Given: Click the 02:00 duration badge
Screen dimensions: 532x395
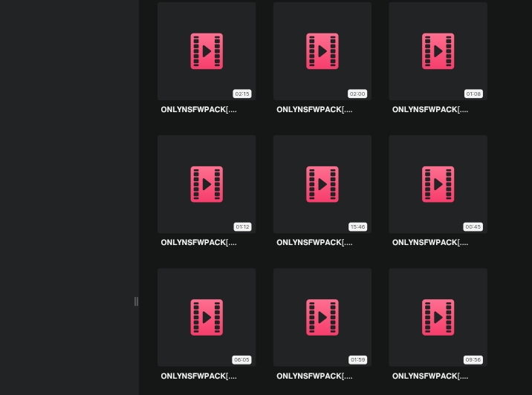Looking at the screenshot, I should point(357,94).
